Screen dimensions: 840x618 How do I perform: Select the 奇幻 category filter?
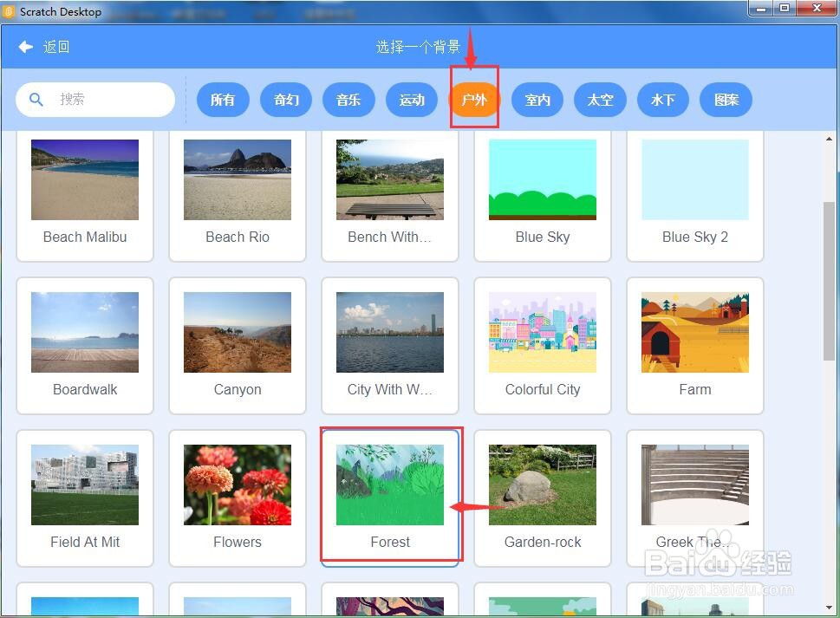[x=286, y=100]
